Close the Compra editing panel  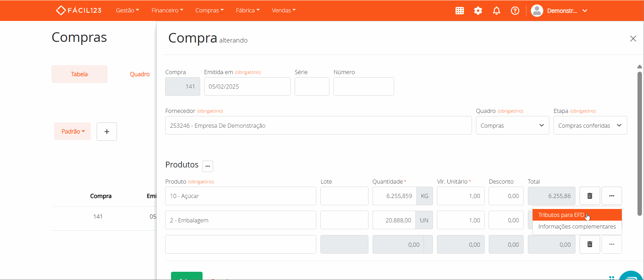pyautogui.click(x=633, y=39)
